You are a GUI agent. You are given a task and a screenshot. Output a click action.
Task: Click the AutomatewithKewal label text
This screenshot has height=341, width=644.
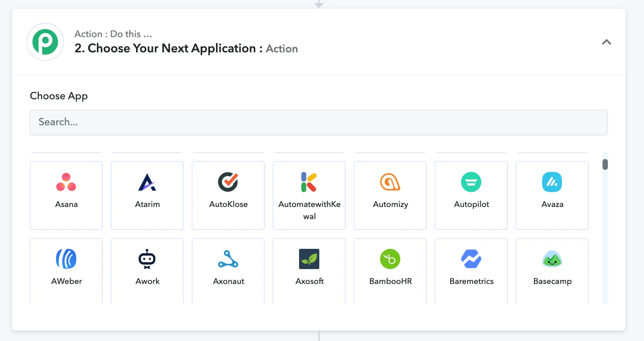(x=310, y=210)
